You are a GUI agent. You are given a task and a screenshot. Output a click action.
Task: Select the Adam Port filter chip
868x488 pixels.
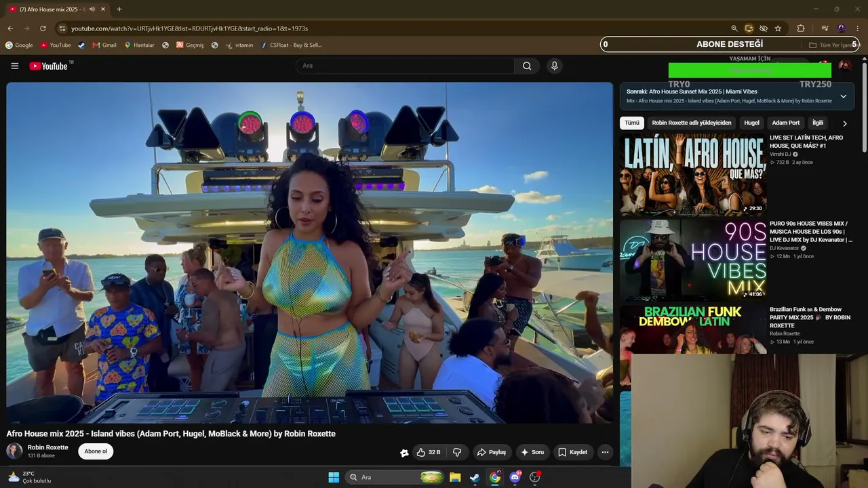click(x=786, y=123)
